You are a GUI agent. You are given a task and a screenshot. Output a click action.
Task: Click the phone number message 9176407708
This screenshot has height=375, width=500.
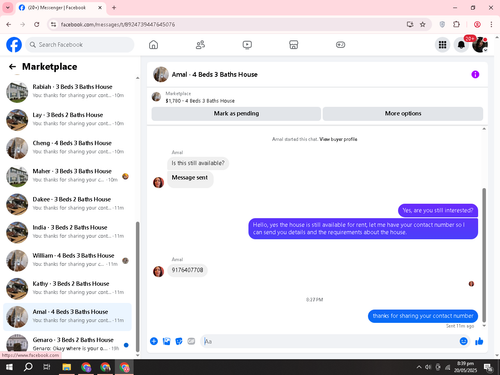187,270
